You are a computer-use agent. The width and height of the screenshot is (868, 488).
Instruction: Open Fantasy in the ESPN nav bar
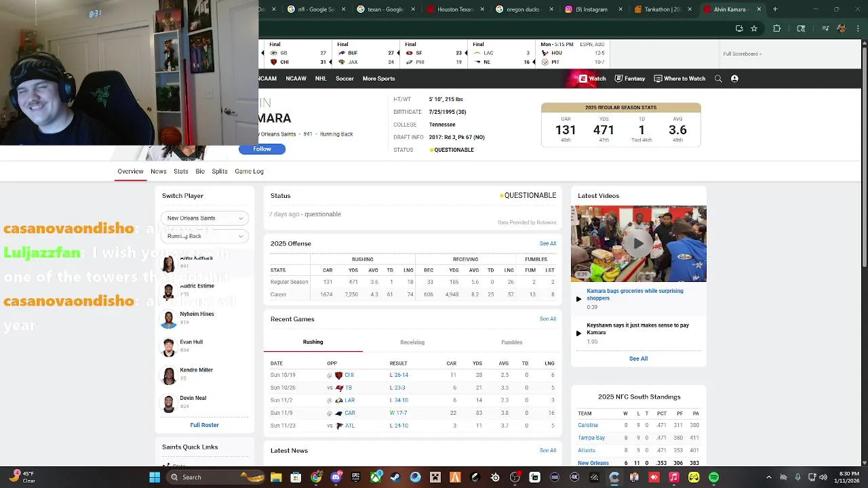630,79
